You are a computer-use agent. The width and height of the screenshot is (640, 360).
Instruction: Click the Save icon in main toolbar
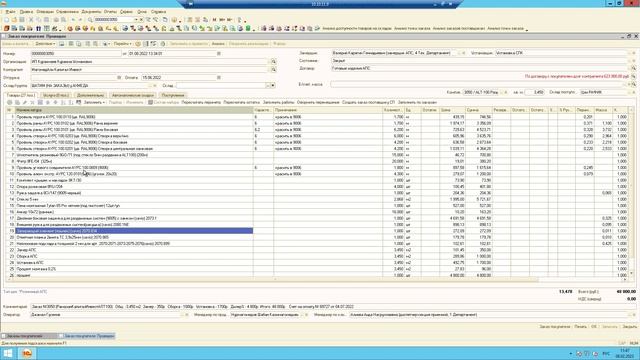click(x=22, y=20)
